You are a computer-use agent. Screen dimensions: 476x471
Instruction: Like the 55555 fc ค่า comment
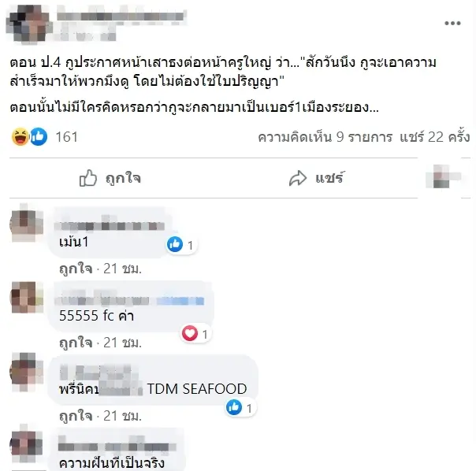[76, 343]
